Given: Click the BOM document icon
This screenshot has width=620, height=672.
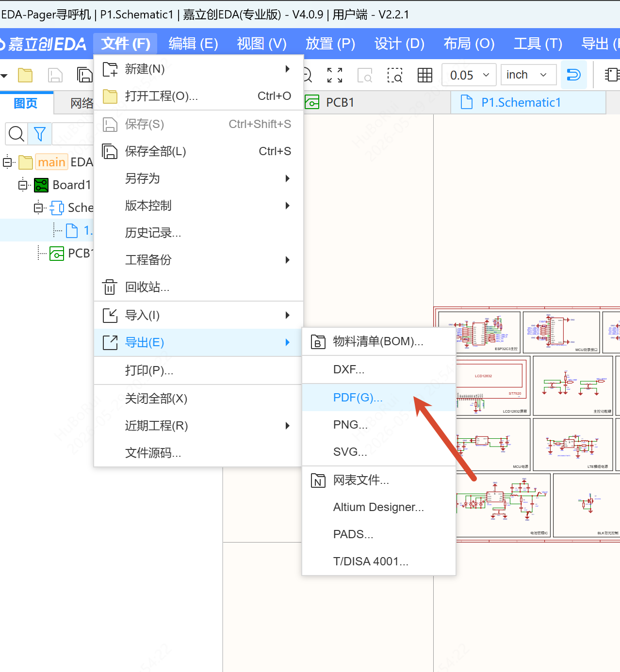Looking at the screenshot, I should coord(318,341).
